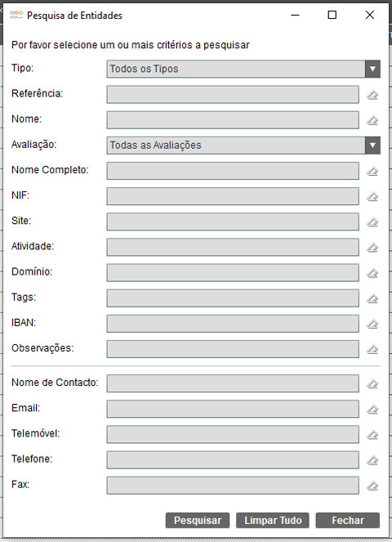
Task: Clear the NIF field using its eraser
Action: [372, 197]
